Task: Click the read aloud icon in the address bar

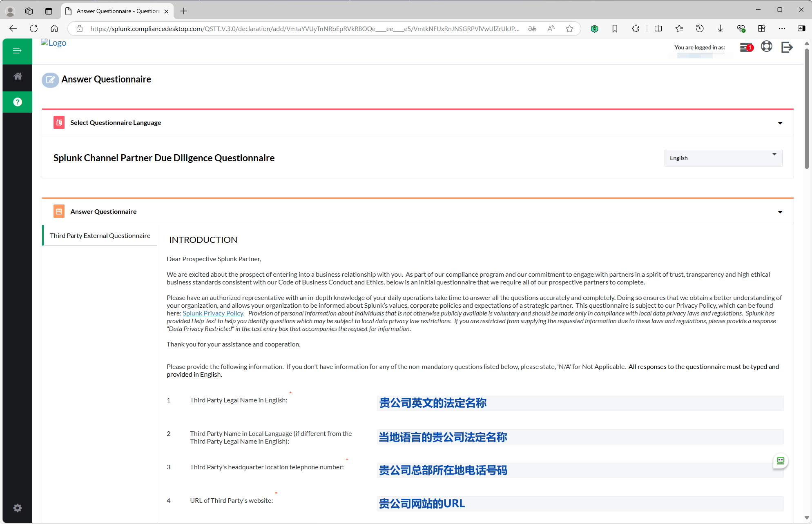Action: click(551, 29)
